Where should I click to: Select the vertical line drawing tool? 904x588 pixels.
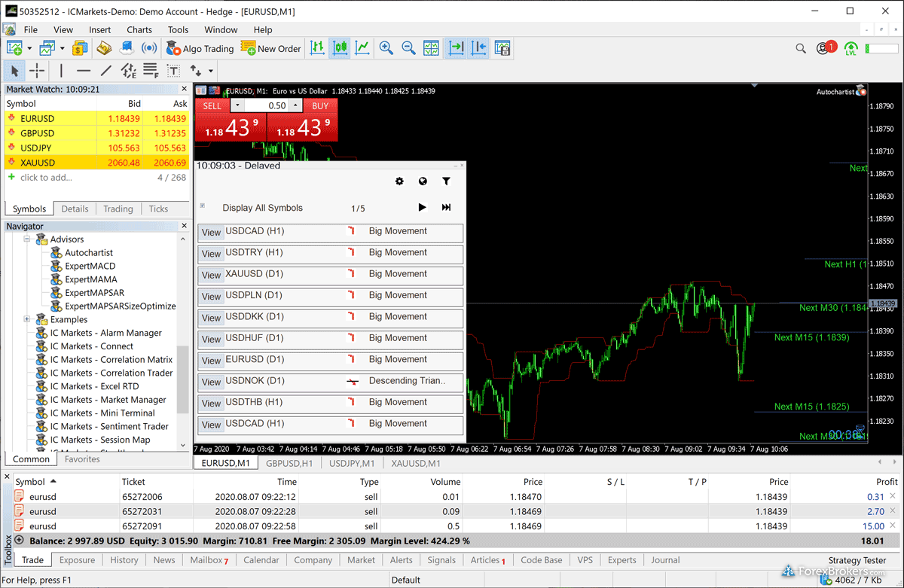click(x=61, y=71)
